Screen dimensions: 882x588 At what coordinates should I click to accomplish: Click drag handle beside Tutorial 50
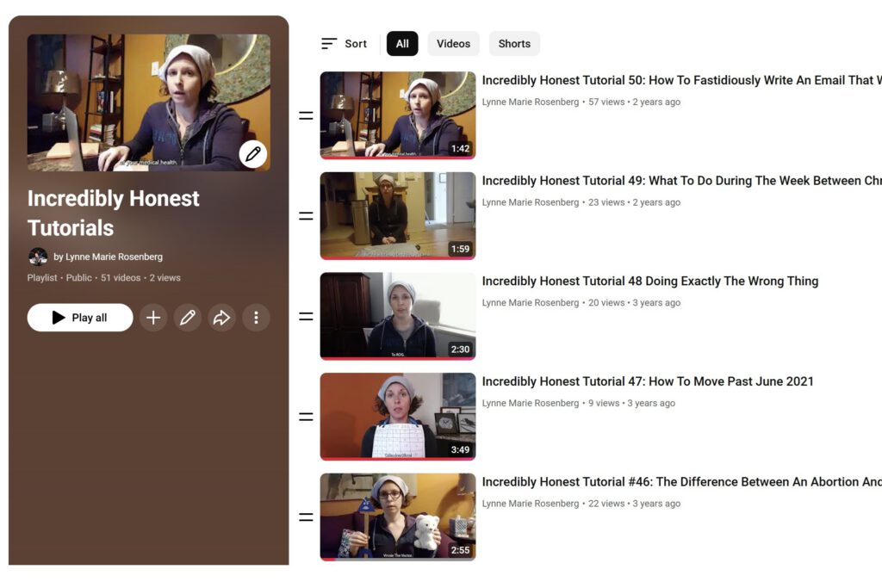(x=306, y=115)
